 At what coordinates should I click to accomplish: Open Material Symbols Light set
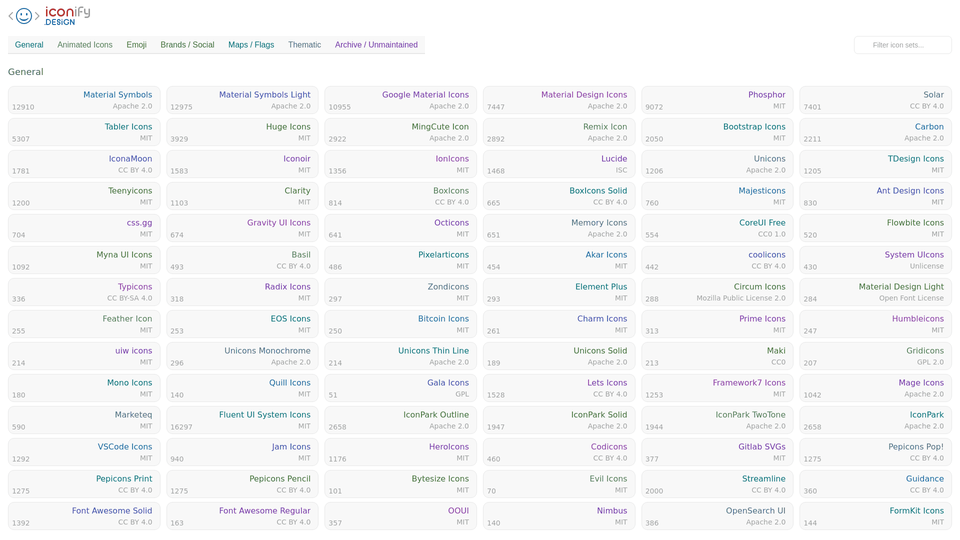(x=242, y=100)
